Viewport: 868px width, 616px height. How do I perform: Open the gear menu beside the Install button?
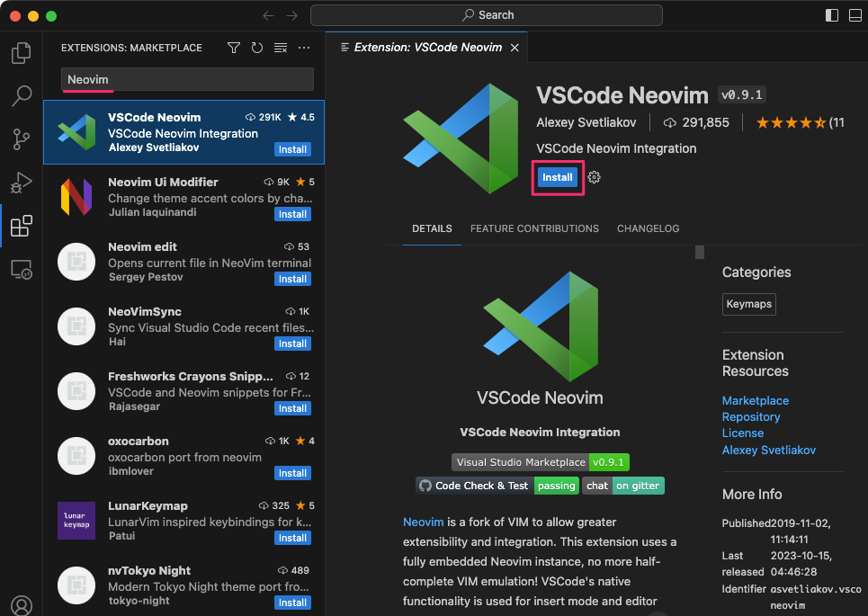pyautogui.click(x=594, y=177)
